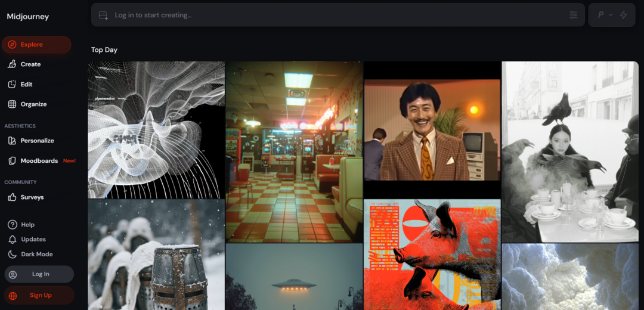Click the Help question mark icon
Viewport: 644px width, 310px height.
12,225
